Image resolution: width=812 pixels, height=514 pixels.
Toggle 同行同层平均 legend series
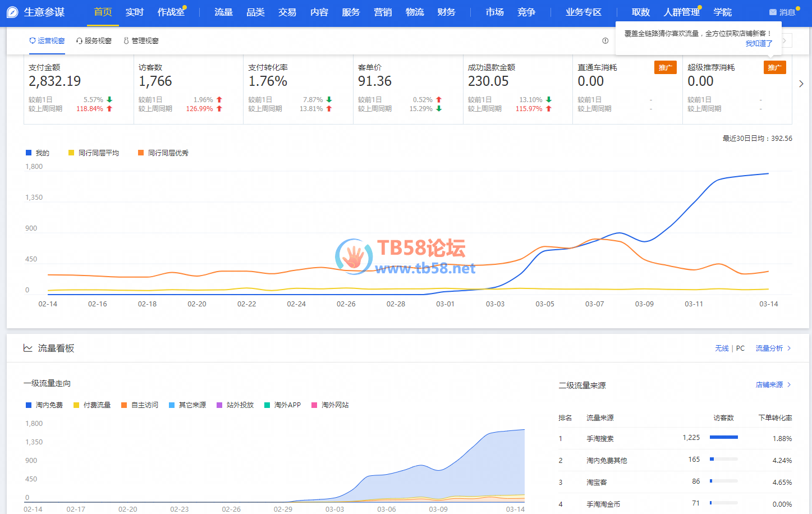(x=93, y=153)
